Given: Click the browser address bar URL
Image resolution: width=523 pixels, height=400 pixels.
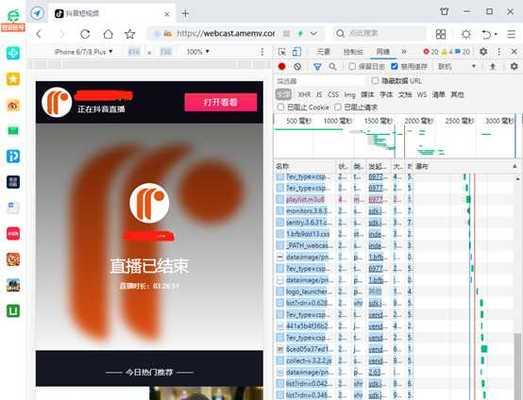Looking at the screenshot, I should pyautogui.click(x=226, y=34).
